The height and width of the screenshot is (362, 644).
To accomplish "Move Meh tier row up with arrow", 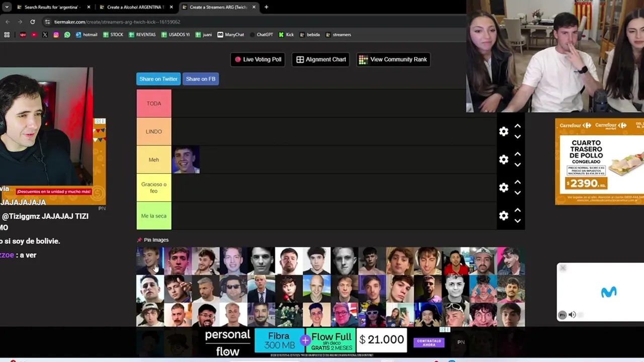I will (517, 154).
